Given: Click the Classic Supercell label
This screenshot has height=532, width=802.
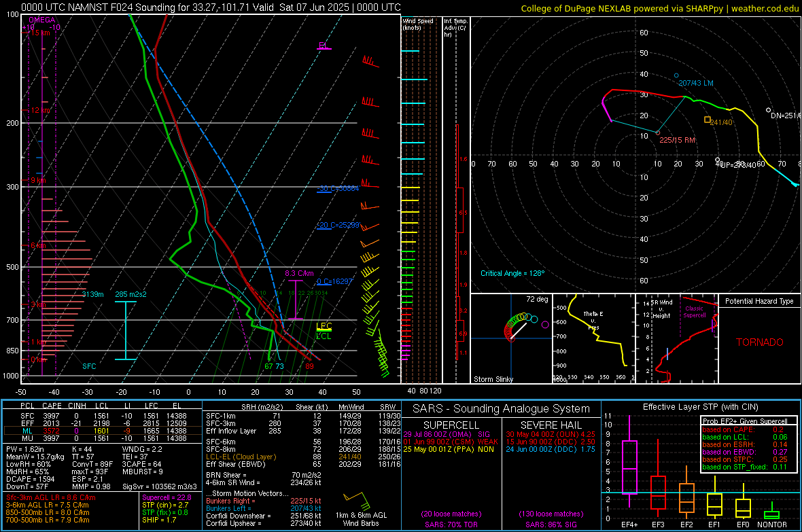Looking at the screenshot, I should [x=694, y=312].
